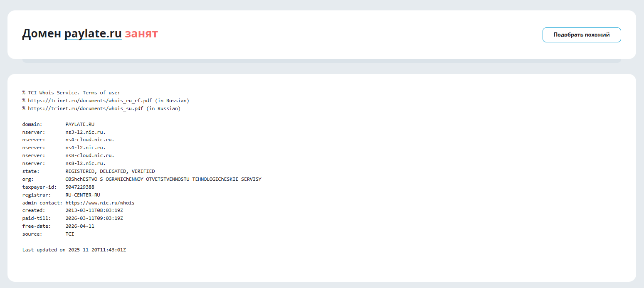
Task: Select nameserver ns8-cloud.nic.ru.
Action: pos(90,155)
